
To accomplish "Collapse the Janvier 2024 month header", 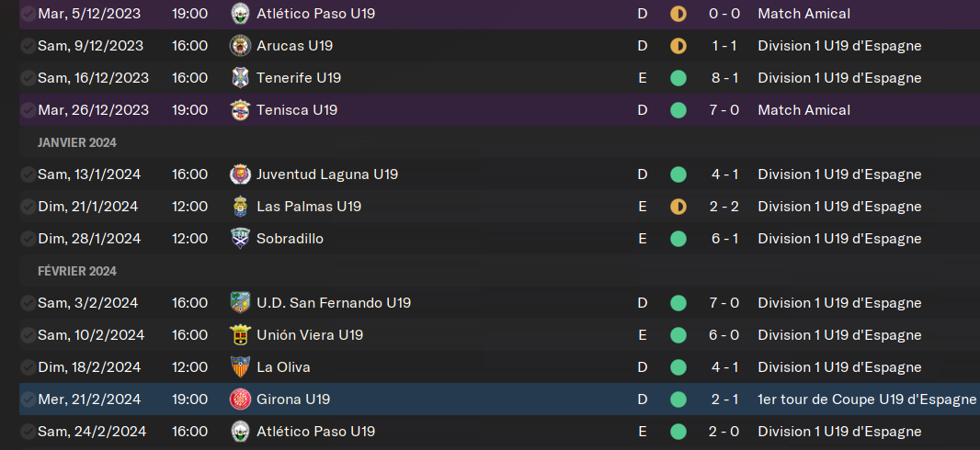I will click(x=77, y=142).
